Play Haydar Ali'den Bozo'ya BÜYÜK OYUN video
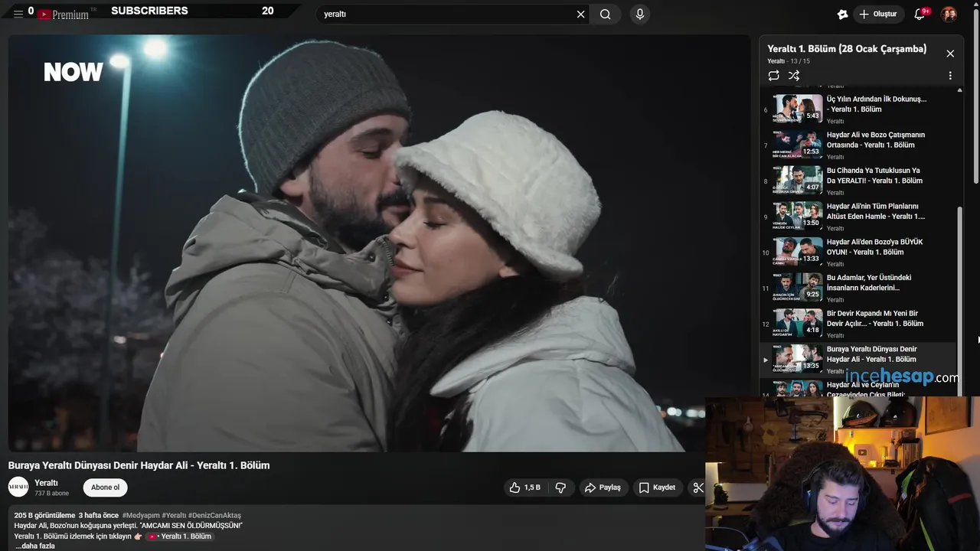This screenshot has height=551, width=980. 857,252
